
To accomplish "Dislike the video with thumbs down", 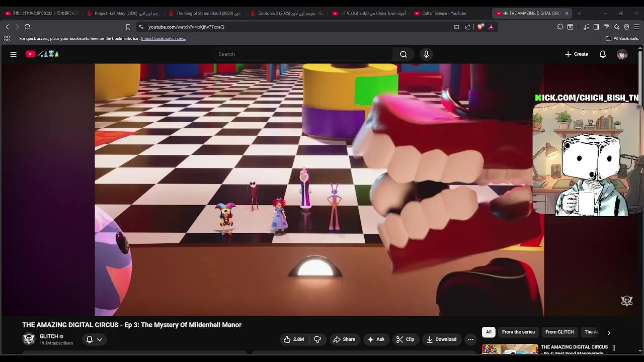I will [317, 339].
